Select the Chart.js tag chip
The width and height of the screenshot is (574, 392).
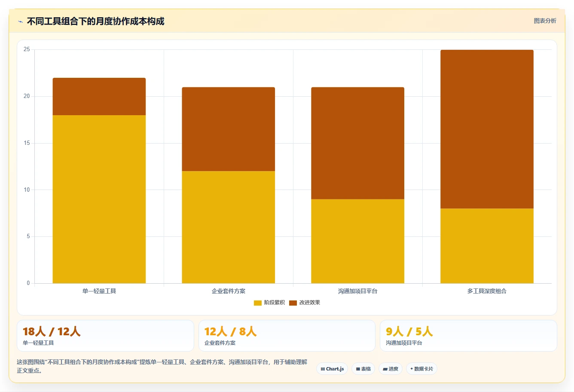(x=332, y=369)
